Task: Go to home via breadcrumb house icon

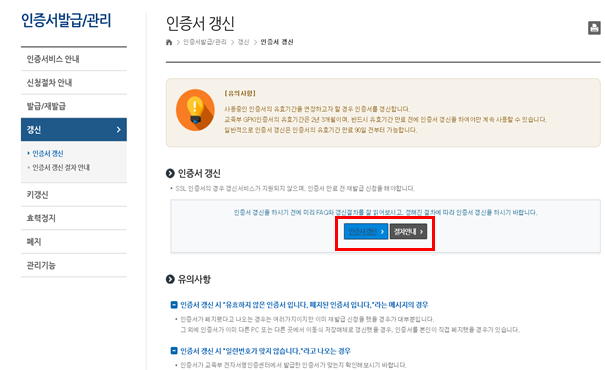Action: tap(169, 42)
